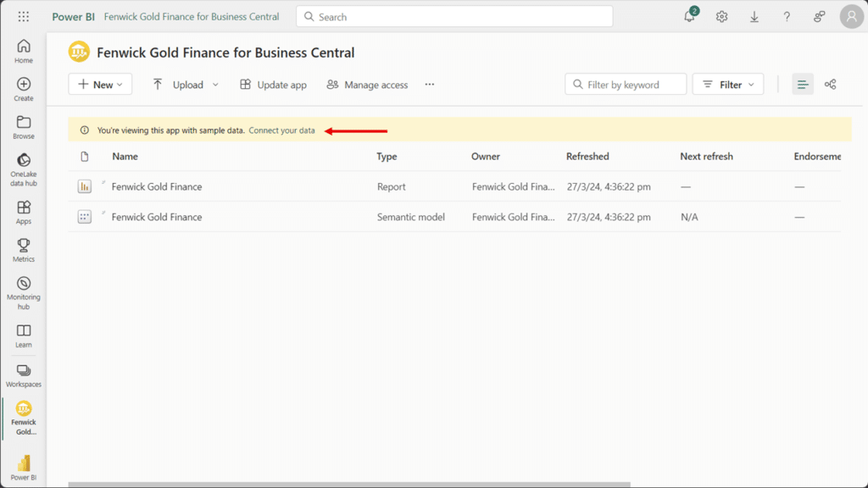Click the semantic model icon for Fenwick Gold Finance
The width and height of the screenshot is (868, 488).
pyautogui.click(x=84, y=217)
